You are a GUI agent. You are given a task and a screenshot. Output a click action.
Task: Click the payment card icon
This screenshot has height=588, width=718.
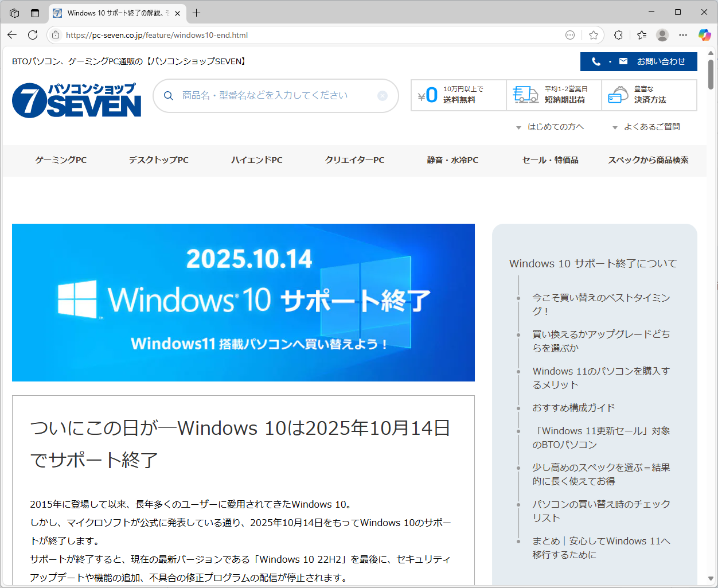[x=618, y=95]
